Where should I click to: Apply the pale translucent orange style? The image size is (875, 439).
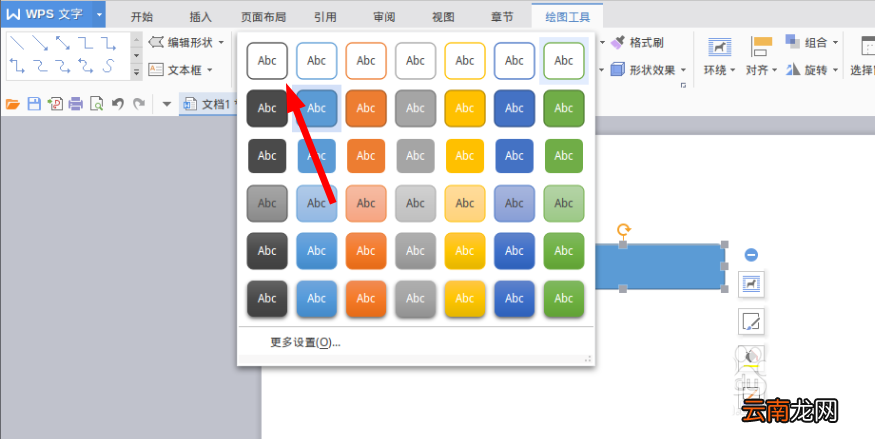point(366,203)
